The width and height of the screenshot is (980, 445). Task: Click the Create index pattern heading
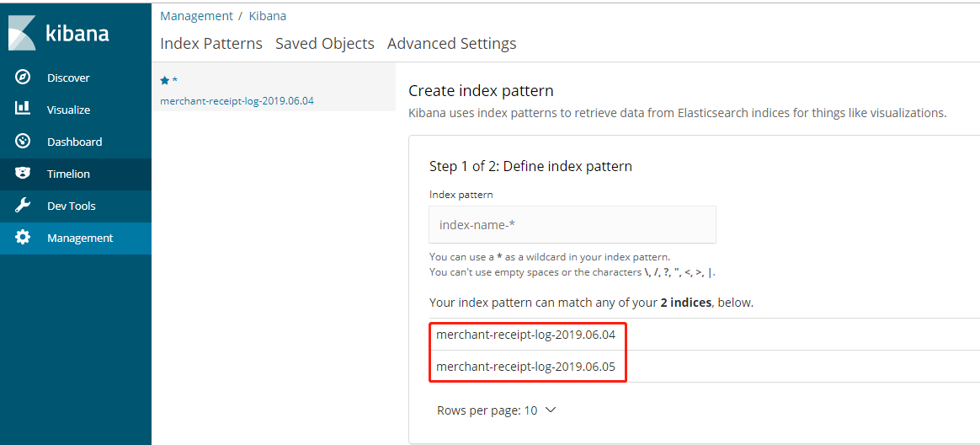point(482,91)
